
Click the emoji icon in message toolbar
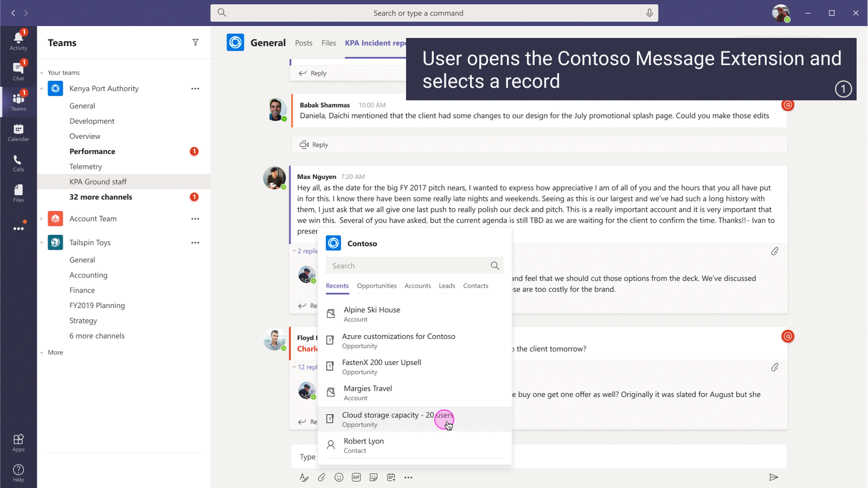pyautogui.click(x=339, y=477)
